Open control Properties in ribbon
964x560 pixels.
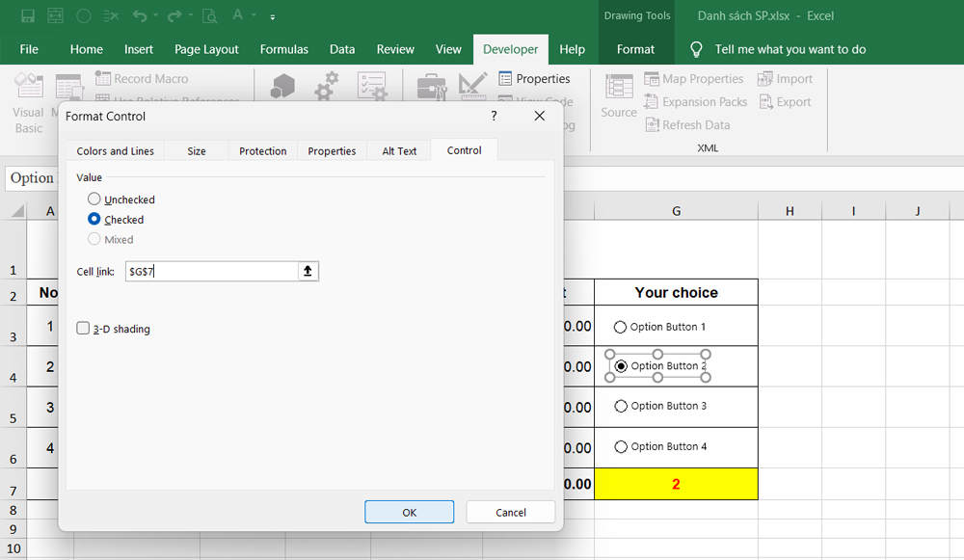[534, 79]
